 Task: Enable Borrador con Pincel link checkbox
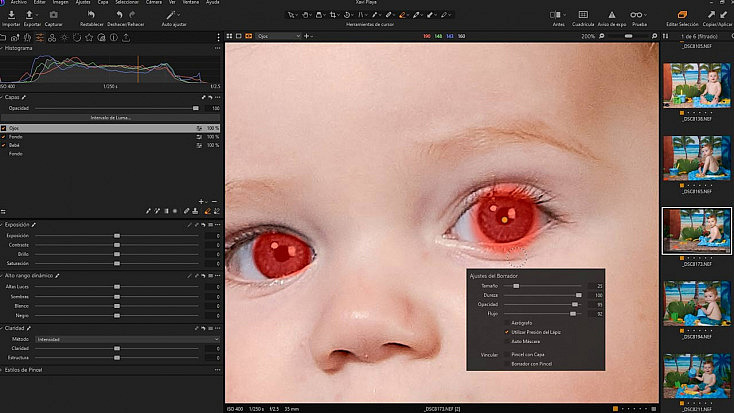(506, 364)
